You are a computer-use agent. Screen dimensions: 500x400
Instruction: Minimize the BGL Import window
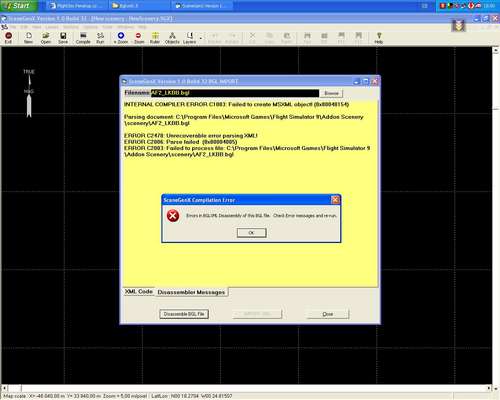pos(357,81)
